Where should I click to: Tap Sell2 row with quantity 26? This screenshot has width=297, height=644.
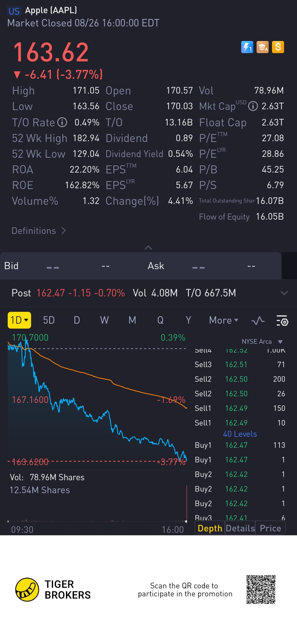click(x=240, y=394)
